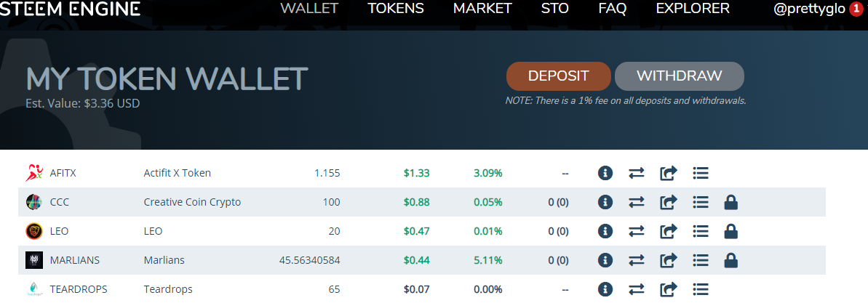Image resolution: width=868 pixels, height=303 pixels.
Task: View CCC transaction history list icon
Action: pos(701,203)
